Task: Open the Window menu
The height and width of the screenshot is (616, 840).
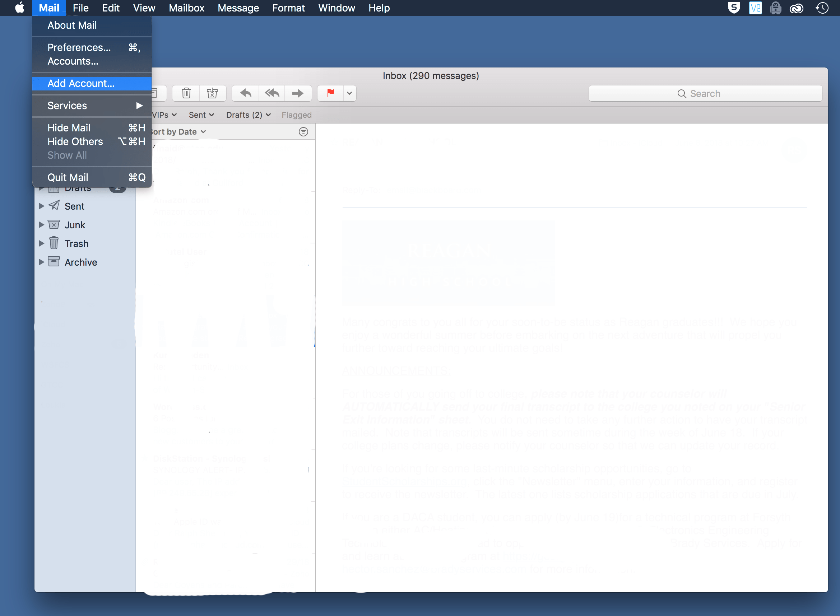Action: click(337, 8)
